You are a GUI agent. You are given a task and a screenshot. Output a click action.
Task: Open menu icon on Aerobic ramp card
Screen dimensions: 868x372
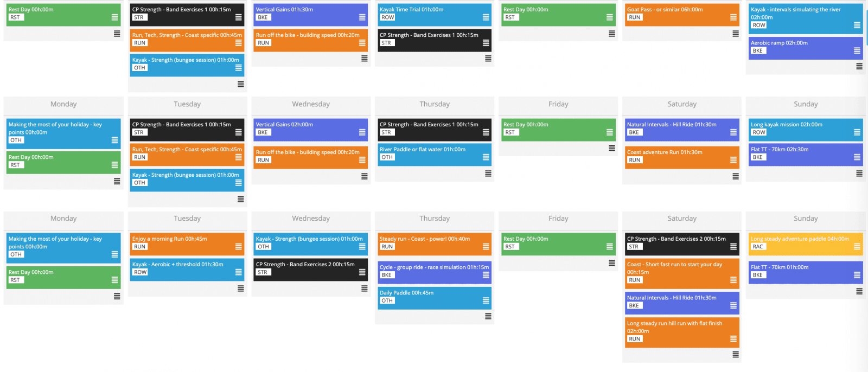[x=857, y=51]
